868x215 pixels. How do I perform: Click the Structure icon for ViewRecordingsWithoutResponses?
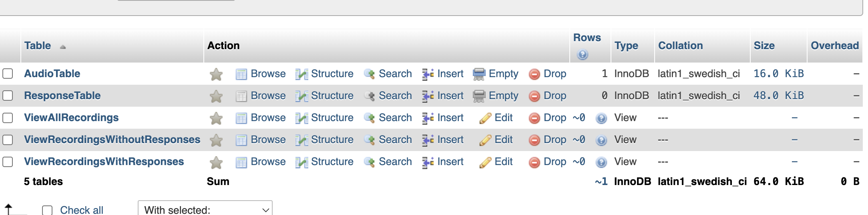[301, 140]
